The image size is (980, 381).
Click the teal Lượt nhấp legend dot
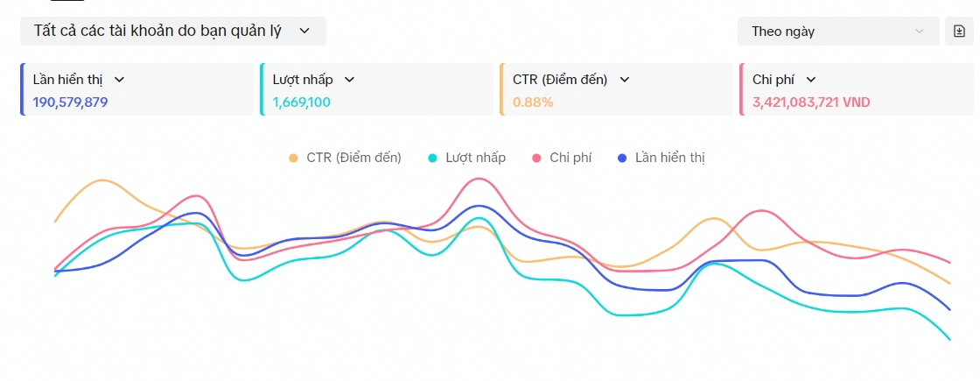pos(432,159)
